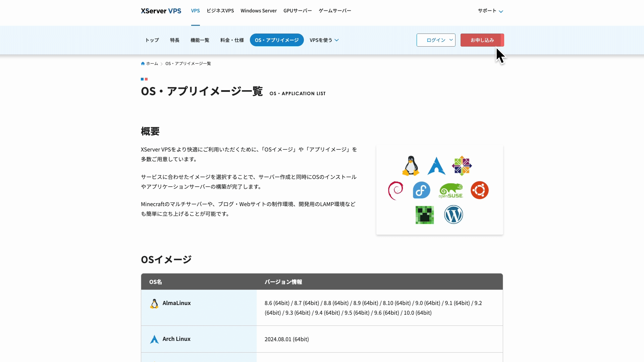Image resolution: width=644 pixels, height=362 pixels.
Task: Click the CentOS logo in overview panel
Action: click(x=462, y=166)
